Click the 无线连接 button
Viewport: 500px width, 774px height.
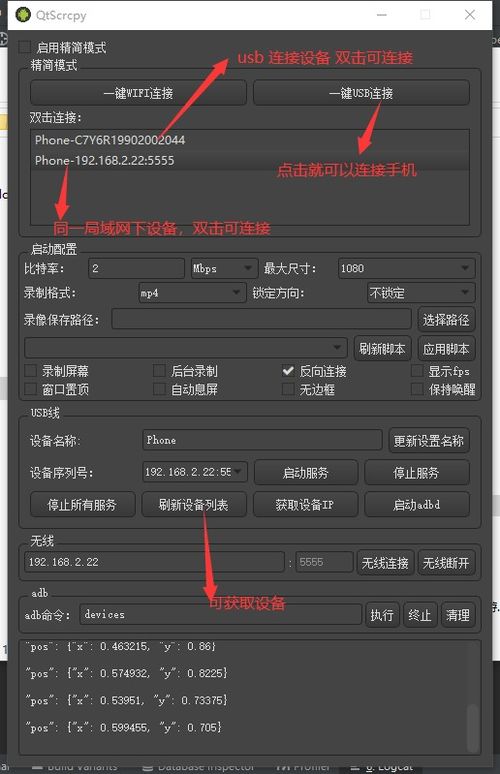[385, 563]
